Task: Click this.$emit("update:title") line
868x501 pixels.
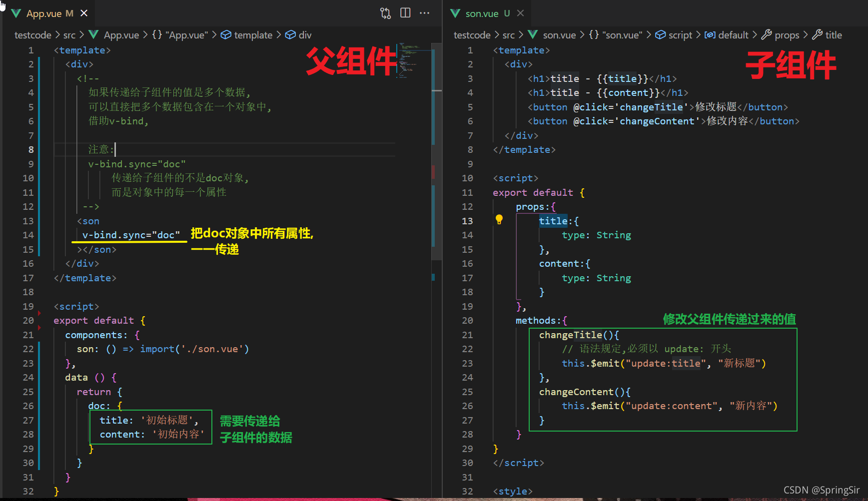Action: [x=664, y=363]
